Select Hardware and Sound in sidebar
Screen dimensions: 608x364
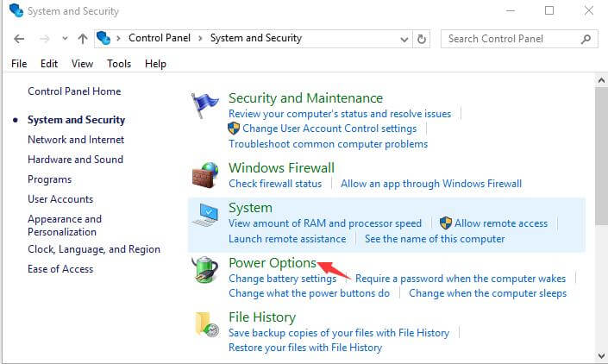click(75, 160)
